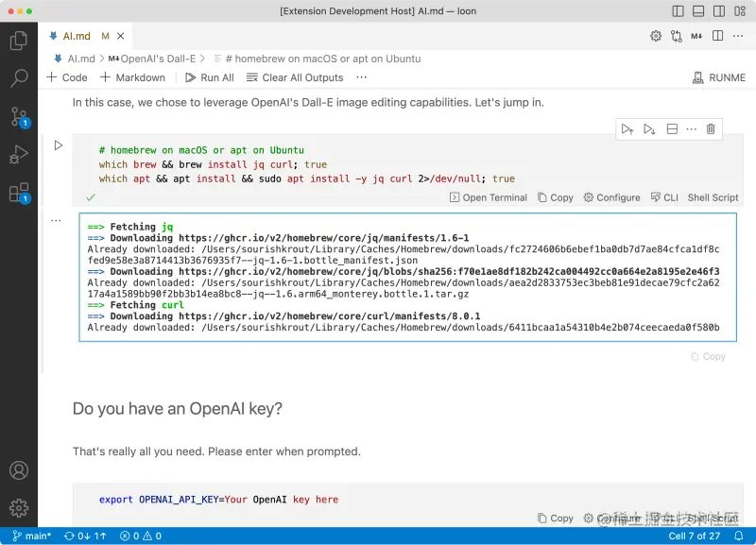Viewport: 756px width, 545px height.
Task: Add a new Markdown cell
Action: click(x=132, y=77)
